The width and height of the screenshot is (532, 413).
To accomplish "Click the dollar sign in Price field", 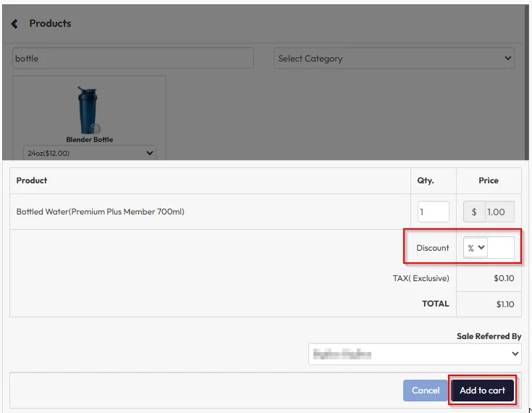I will click(474, 212).
